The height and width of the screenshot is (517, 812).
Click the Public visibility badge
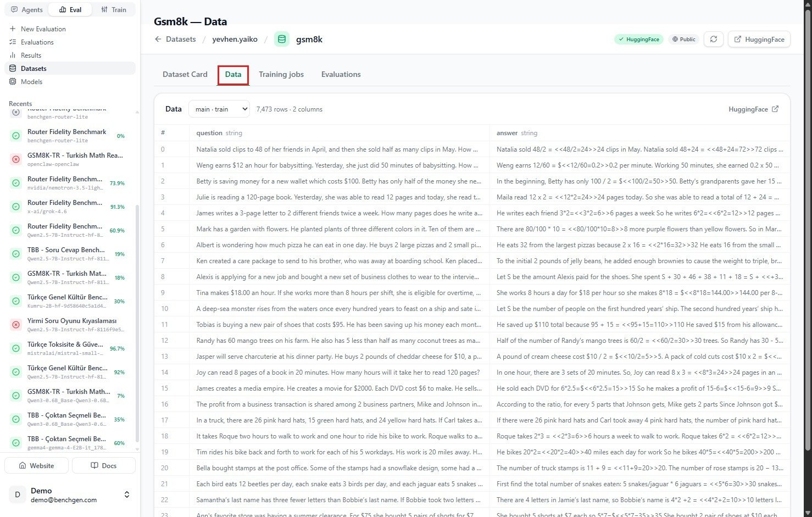pyautogui.click(x=683, y=40)
